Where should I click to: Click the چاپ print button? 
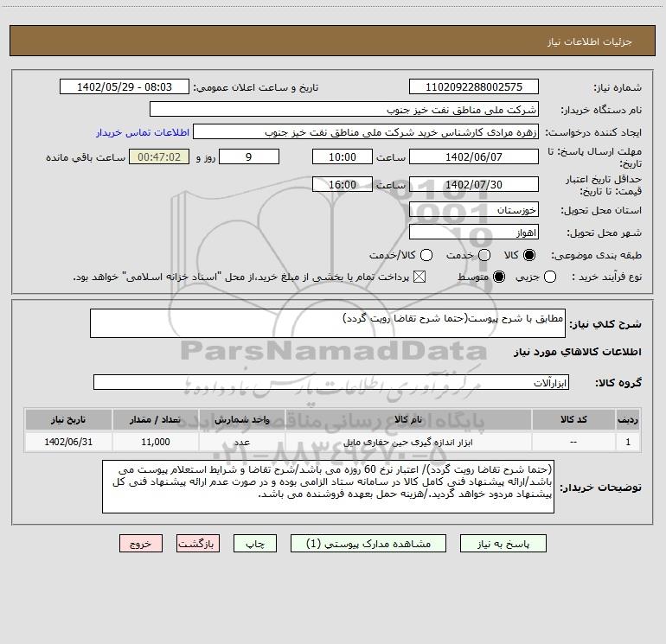tap(255, 544)
